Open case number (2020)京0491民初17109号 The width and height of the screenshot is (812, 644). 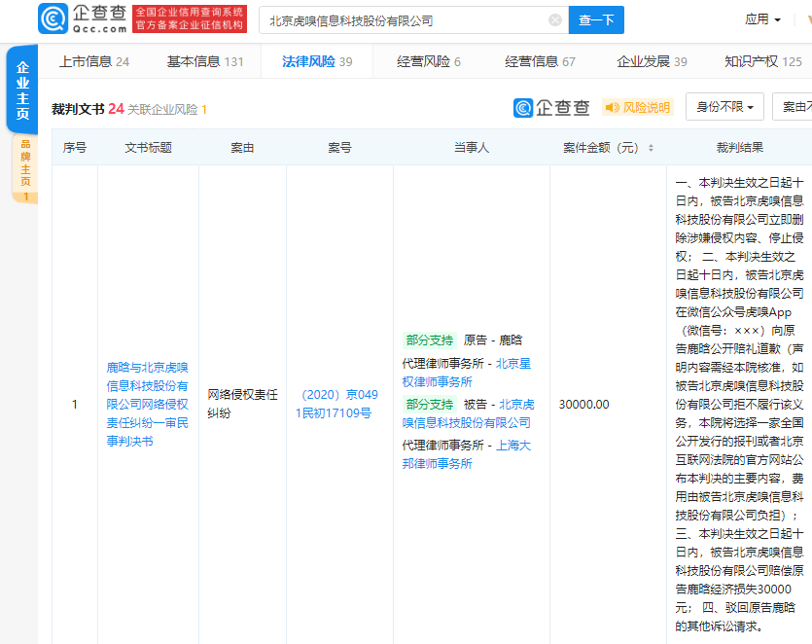(336, 404)
